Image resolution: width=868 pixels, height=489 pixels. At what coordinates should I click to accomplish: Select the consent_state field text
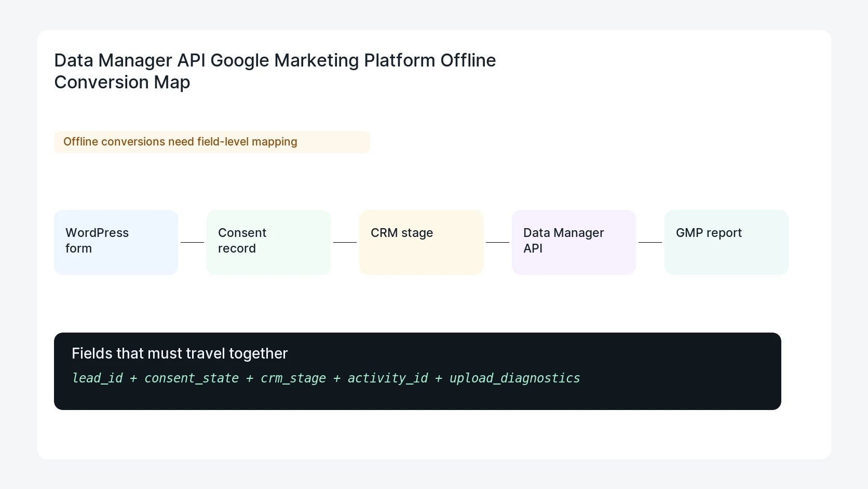click(192, 378)
